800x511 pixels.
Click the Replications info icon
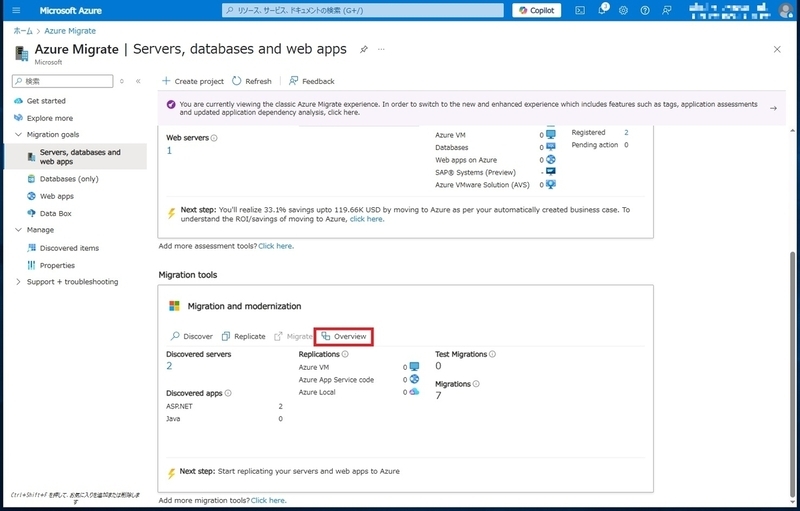[x=345, y=354]
